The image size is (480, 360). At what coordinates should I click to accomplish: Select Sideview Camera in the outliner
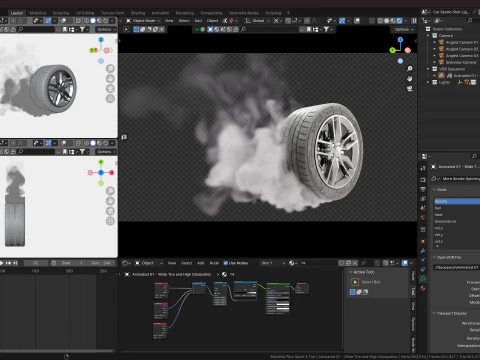[x=461, y=62]
